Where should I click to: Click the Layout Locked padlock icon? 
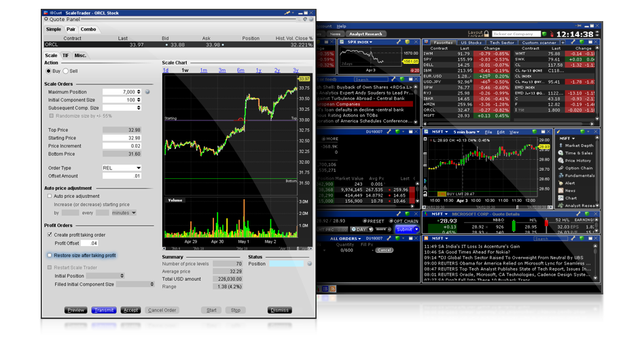pos(486,34)
